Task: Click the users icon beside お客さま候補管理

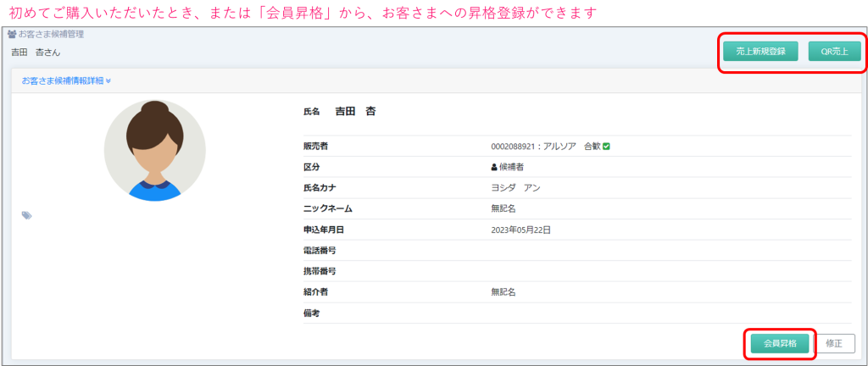Action: [12, 35]
